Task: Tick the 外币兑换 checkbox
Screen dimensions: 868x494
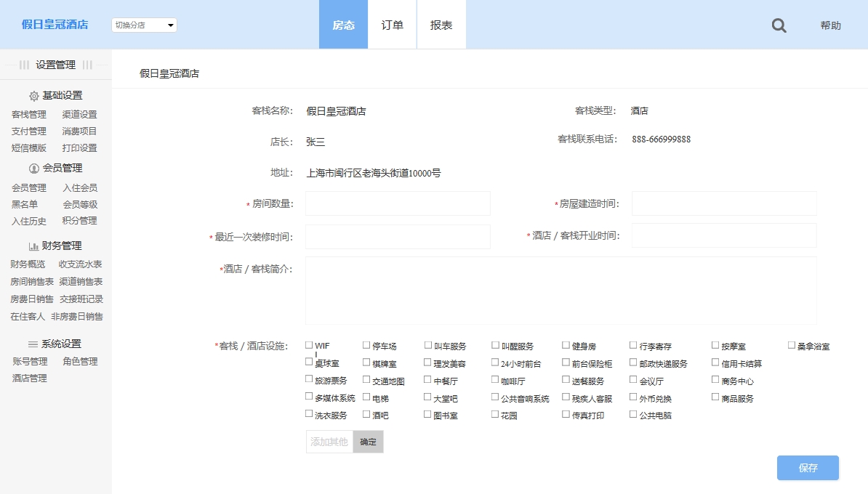Action: point(633,397)
